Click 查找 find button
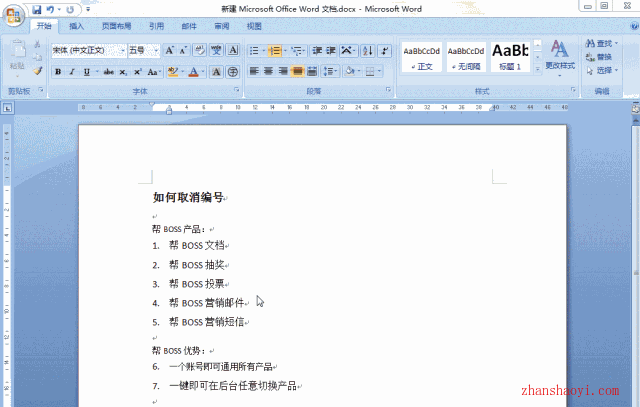The height and width of the screenshot is (407, 640). [x=601, y=44]
